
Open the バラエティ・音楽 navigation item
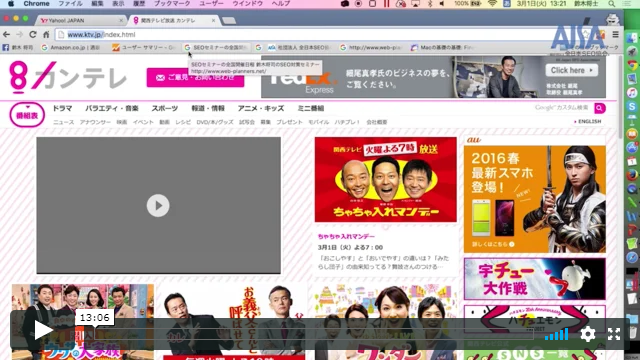pos(112,108)
